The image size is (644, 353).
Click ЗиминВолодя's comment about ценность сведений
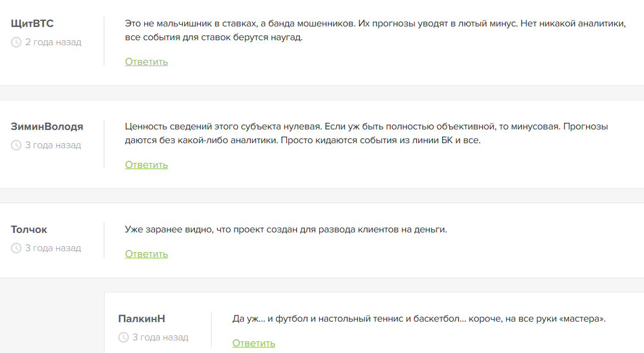pyautogui.click(x=366, y=133)
